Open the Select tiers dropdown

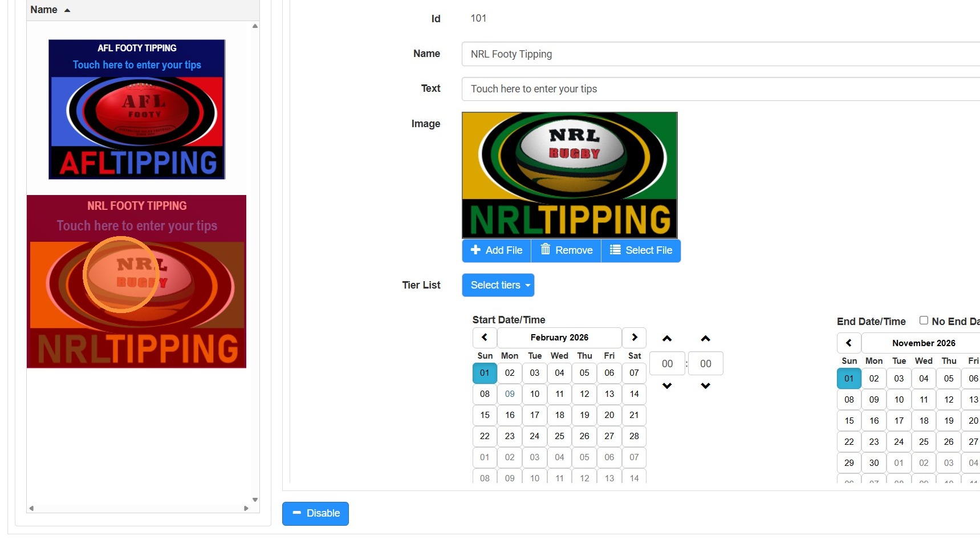[498, 285]
